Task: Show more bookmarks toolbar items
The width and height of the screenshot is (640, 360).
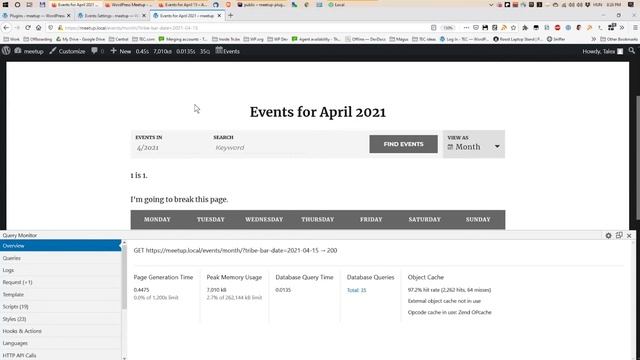Action: point(593,39)
